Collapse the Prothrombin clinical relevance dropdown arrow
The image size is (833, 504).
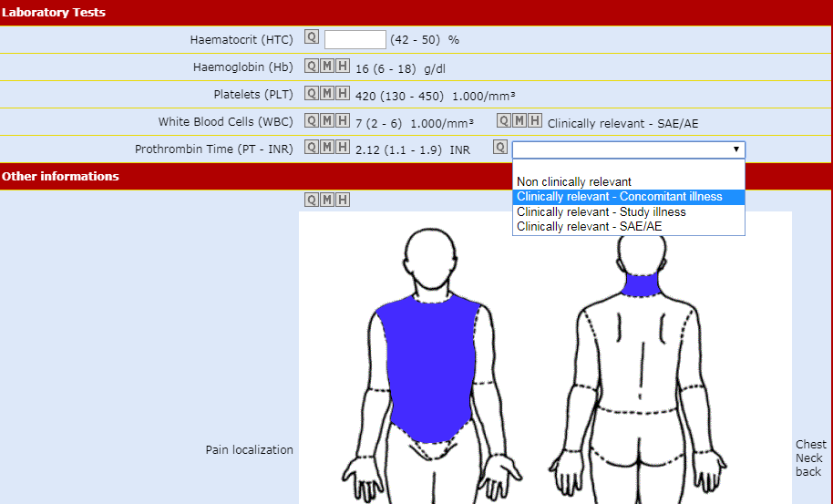tap(735, 149)
